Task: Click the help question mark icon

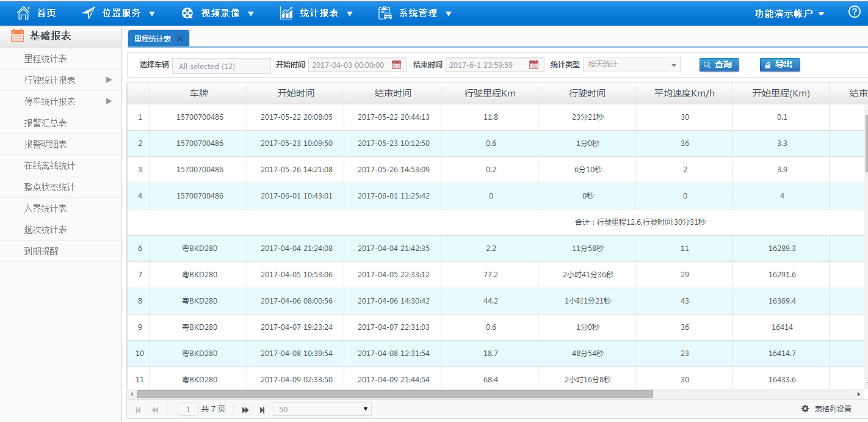Action: [854, 12]
